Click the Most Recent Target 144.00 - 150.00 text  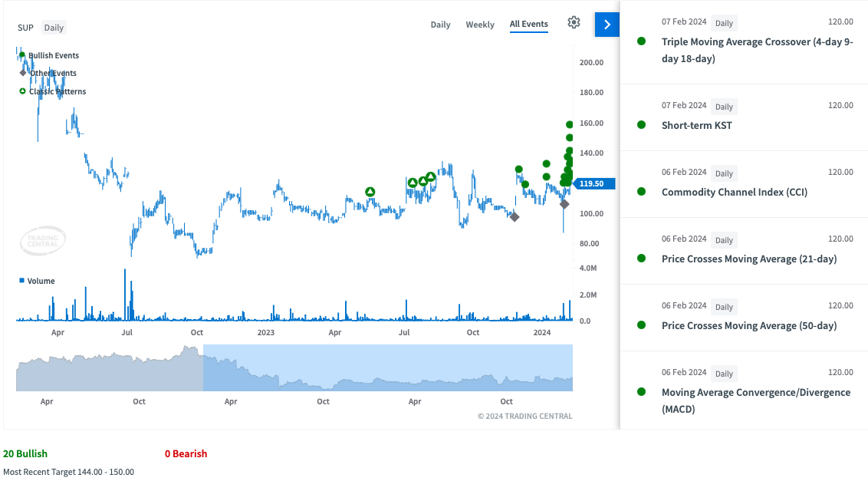[69, 472]
